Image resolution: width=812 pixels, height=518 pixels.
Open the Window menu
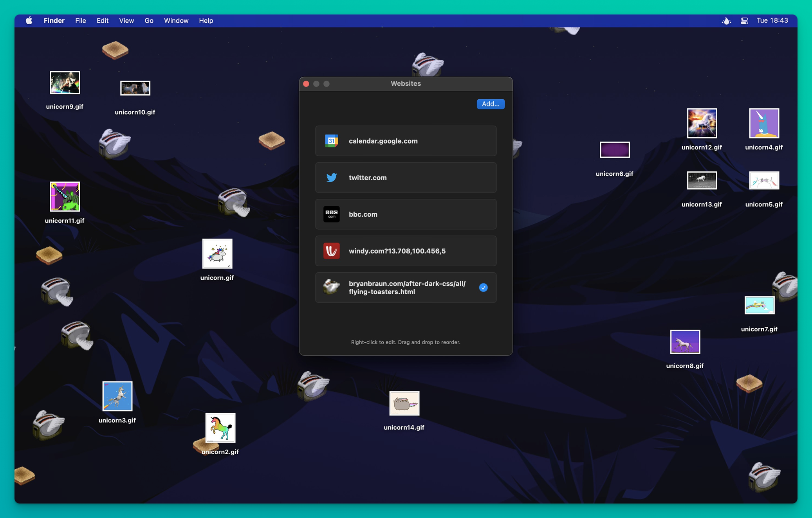(176, 21)
